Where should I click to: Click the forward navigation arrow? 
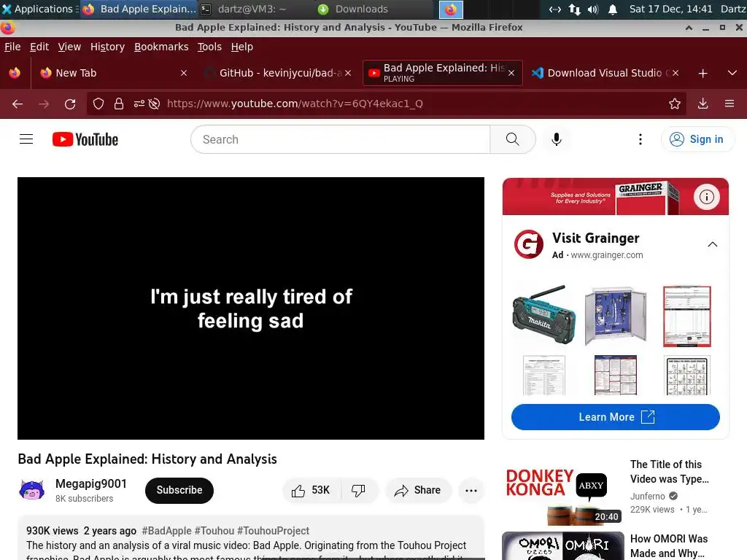44,104
